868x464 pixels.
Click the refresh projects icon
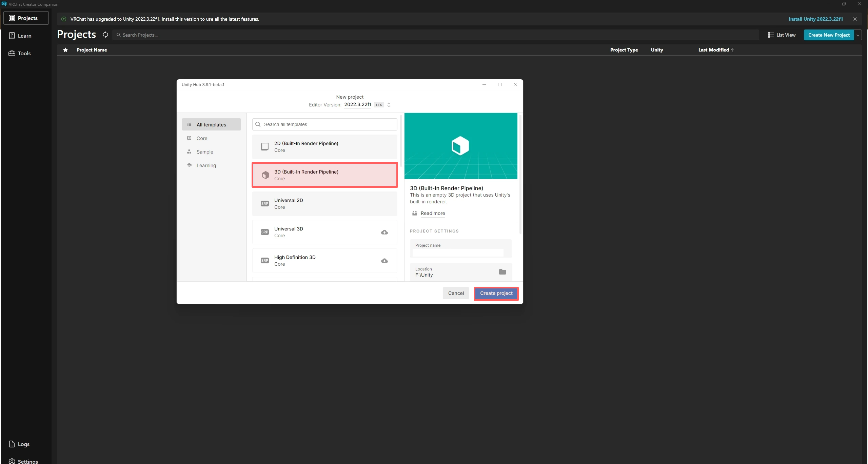tap(105, 35)
